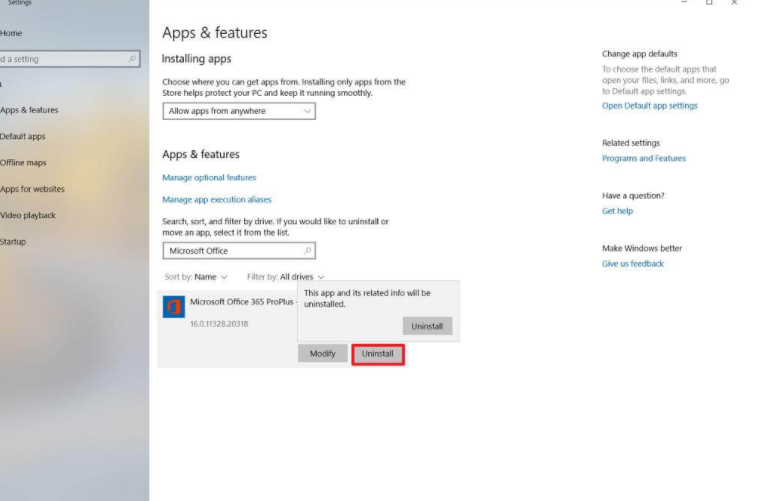Open Manage optional features link
The height and width of the screenshot is (501, 774).
point(209,178)
